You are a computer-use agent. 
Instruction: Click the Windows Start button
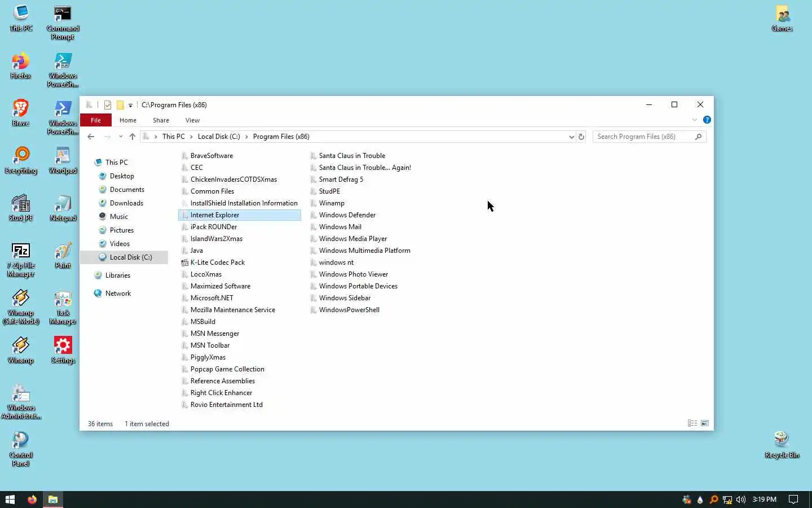point(10,500)
